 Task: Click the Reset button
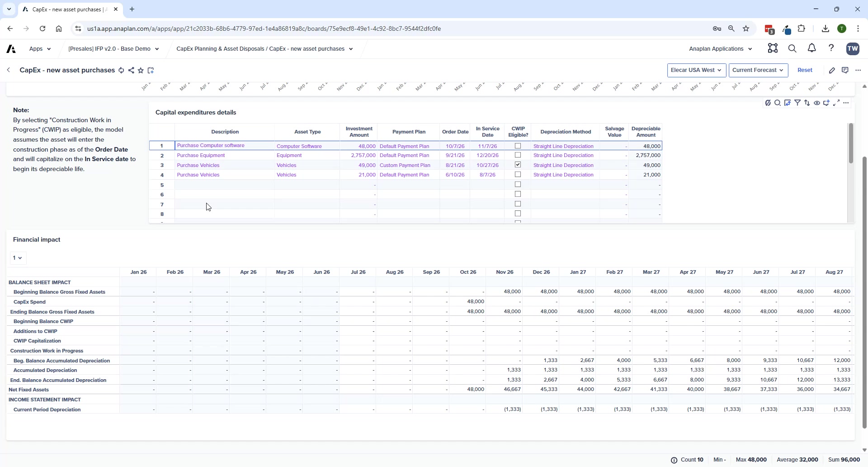tap(805, 70)
